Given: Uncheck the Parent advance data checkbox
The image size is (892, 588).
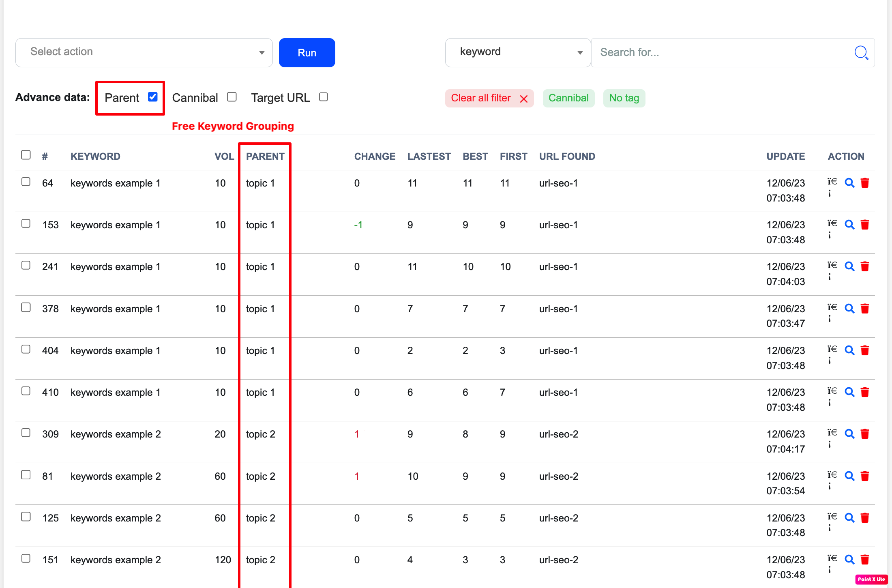Looking at the screenshot, I should (x=153, y=97).
